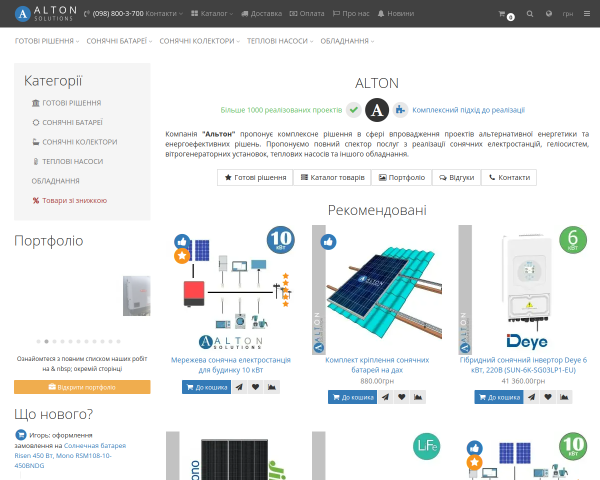
Task: Open Товари зі знижкою category link
Action: click(x=69, y=201)
